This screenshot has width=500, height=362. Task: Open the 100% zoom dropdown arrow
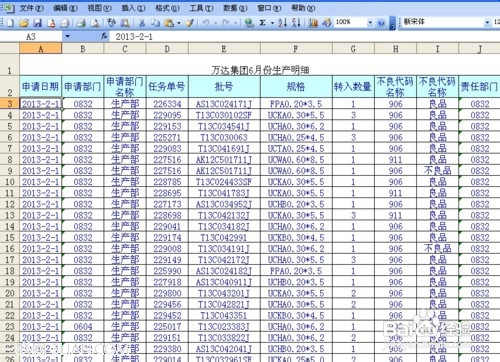[370, 23]
